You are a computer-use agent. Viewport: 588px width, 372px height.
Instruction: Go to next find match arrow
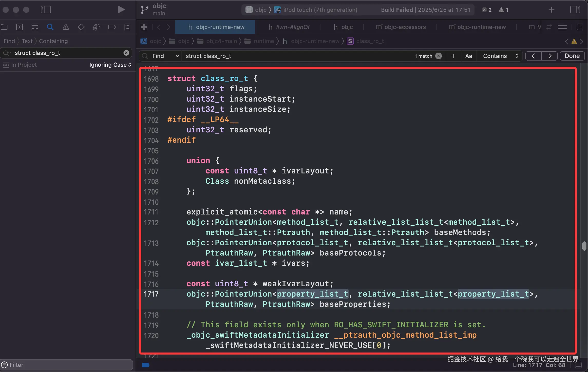550,56
